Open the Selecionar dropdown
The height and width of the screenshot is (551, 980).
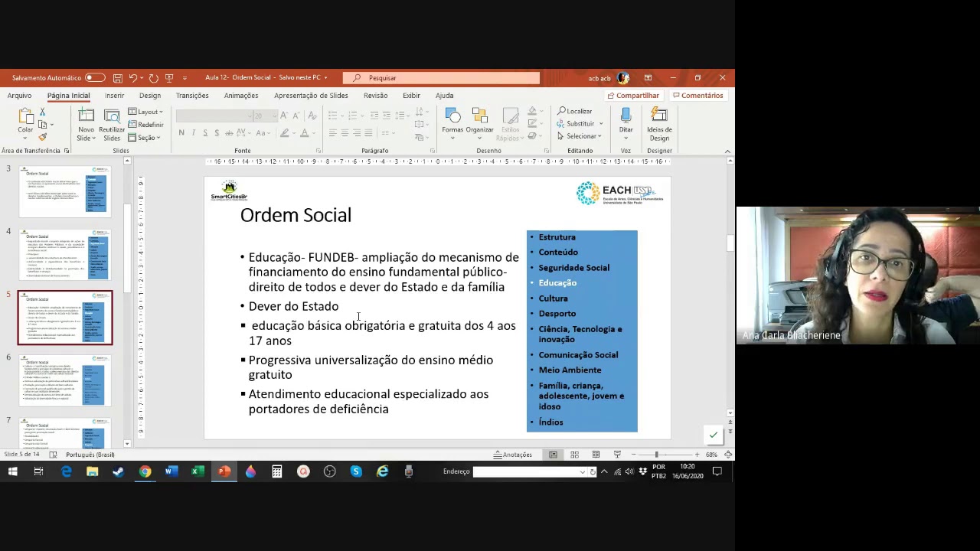(580, 136)
